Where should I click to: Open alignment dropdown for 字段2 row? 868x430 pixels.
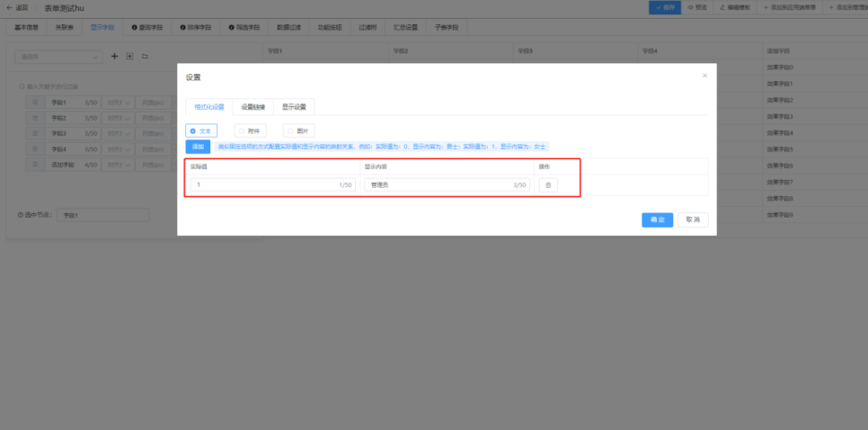click(118, 118)
